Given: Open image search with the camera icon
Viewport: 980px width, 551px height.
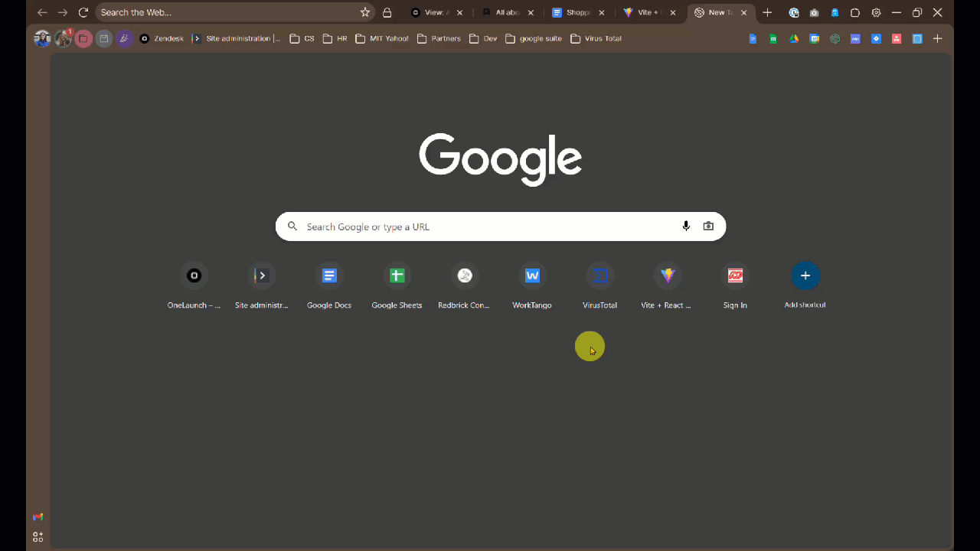Looking at the screenshot, I should (x=708, y=227).
